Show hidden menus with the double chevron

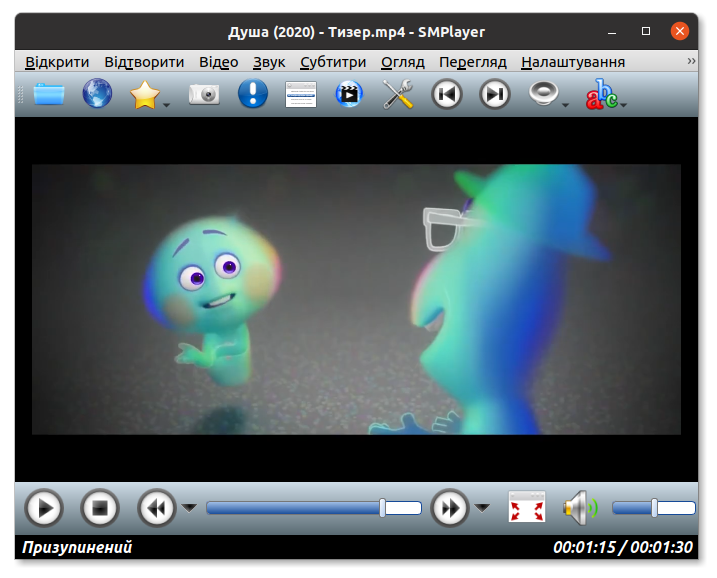point(691,61)
